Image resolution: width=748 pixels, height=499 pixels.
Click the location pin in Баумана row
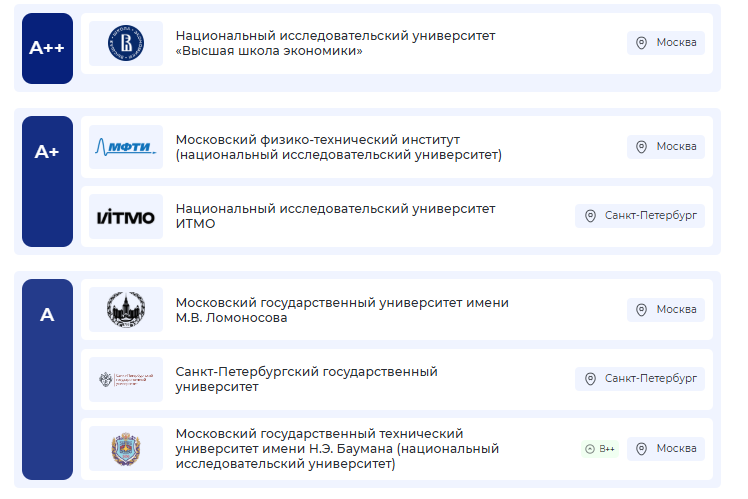(x=642, y=449)
